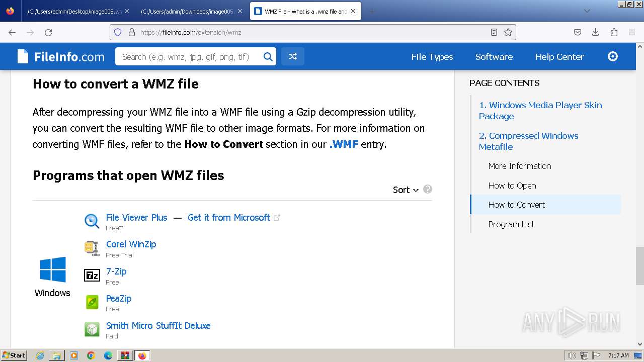Open the Firefox downloads panel
This screenshot has height=362, width=644.
click(x=596, y=32)
